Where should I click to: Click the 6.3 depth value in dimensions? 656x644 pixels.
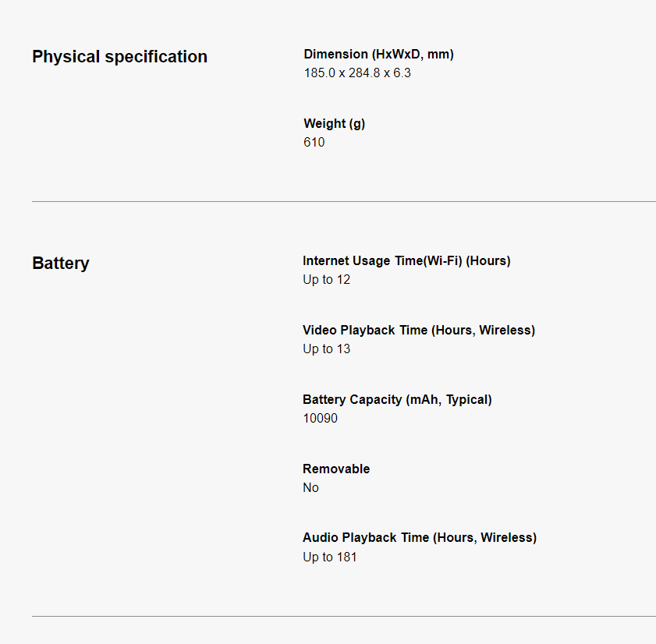tap(402, 73)
